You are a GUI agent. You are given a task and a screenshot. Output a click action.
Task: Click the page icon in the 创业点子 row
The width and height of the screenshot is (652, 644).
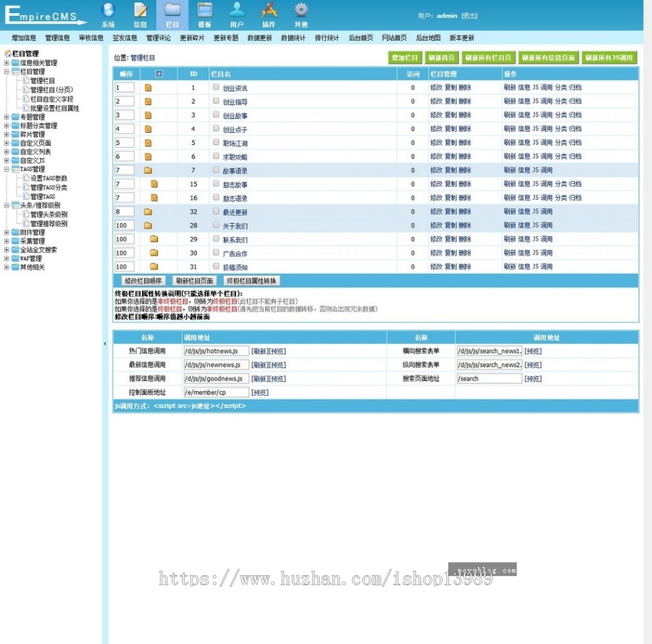point(148,129)
